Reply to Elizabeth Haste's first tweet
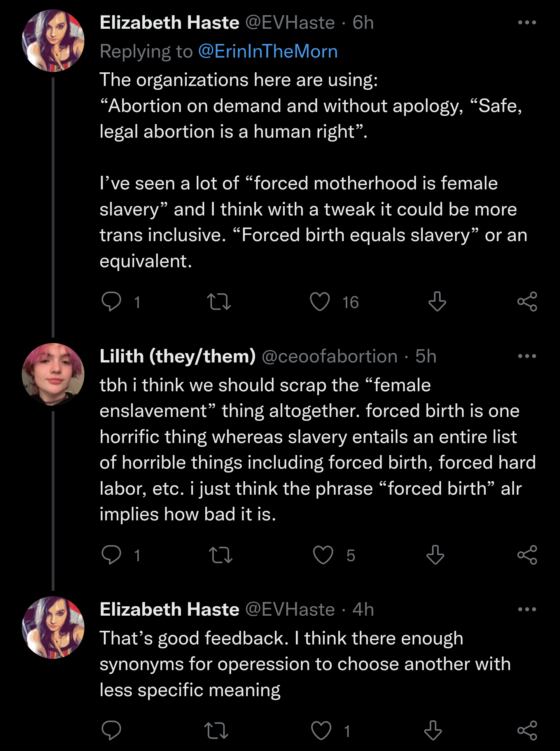 tap(111, 302)
